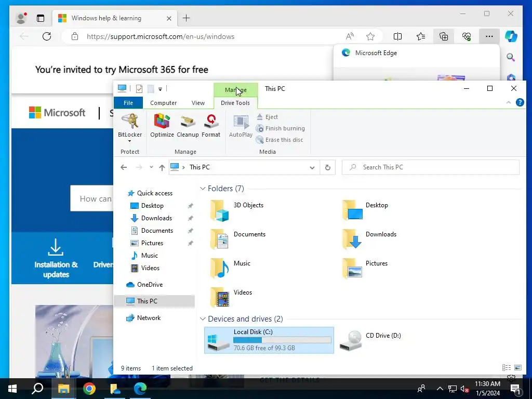Viewport: 532px width, 399px height.
Task: Open Pictures folder in Folders group
Action: click(366, 268)
